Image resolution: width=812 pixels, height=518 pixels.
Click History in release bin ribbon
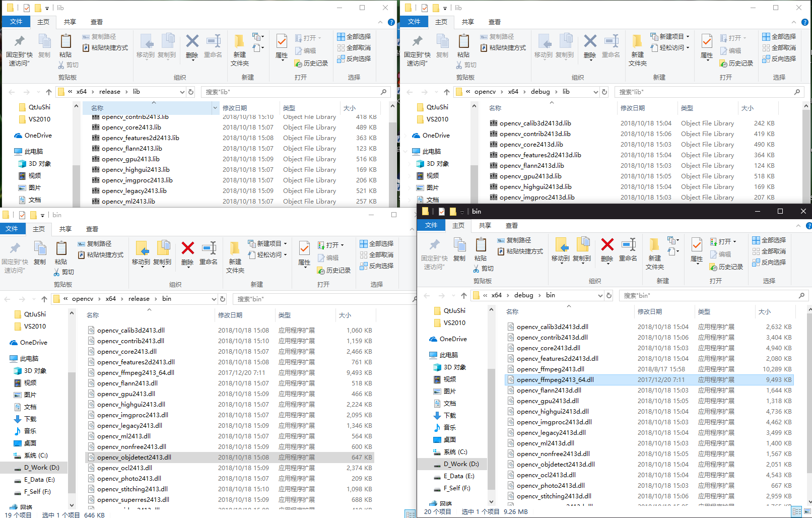click(x=334, y=271)
